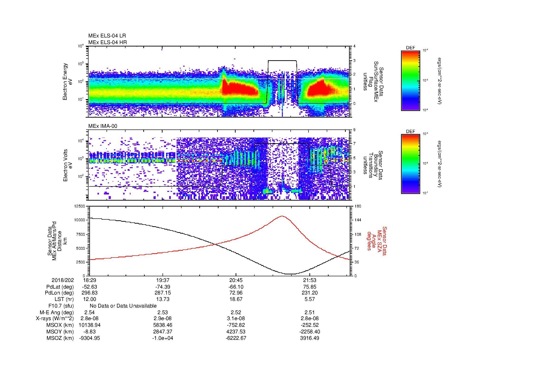The image size is (555, 392).
Task: Click the time tick label '18:29'
Action: click(x=89, y=280)
